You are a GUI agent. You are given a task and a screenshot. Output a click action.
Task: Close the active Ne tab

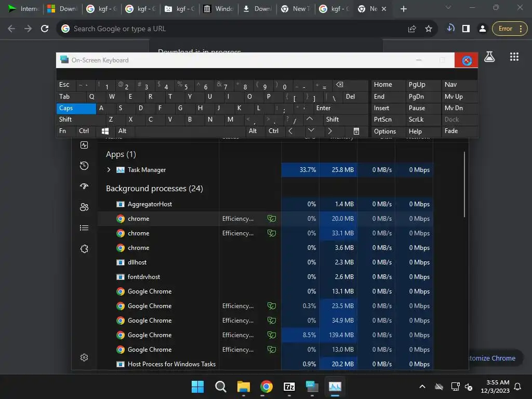(384, 9)
